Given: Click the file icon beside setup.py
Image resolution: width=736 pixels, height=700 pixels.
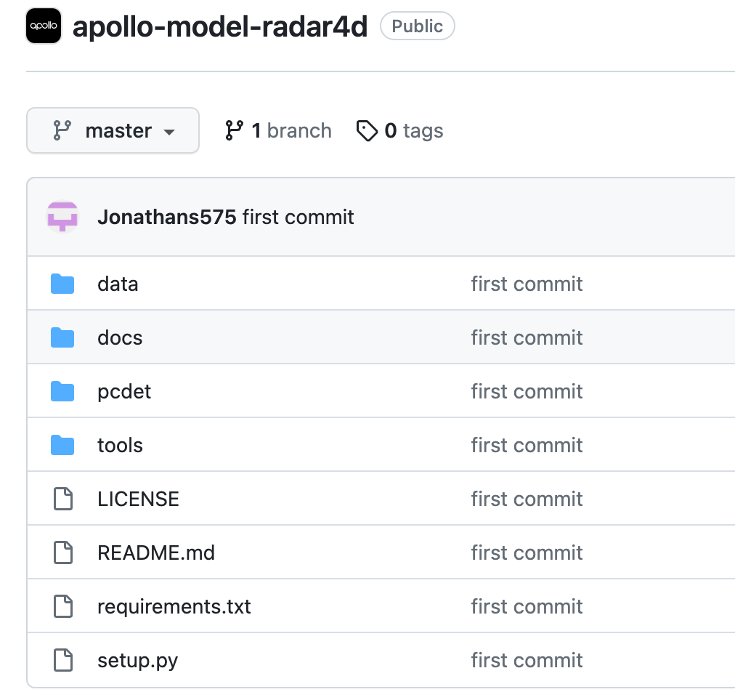Looking at the screenshot, I should (x=63, y=660).
